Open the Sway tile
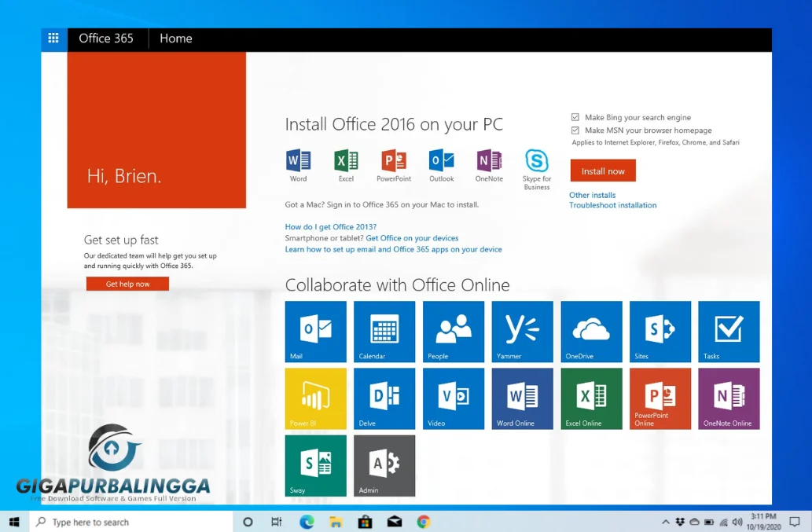Viewport: 812px width, 532px height. (x=315, y=465)
